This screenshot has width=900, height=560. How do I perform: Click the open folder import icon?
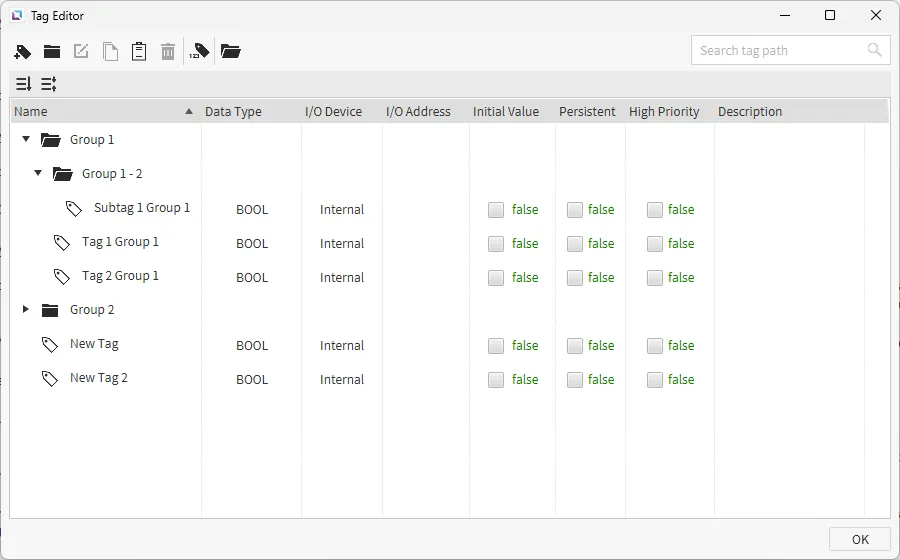tap(231, 51)
